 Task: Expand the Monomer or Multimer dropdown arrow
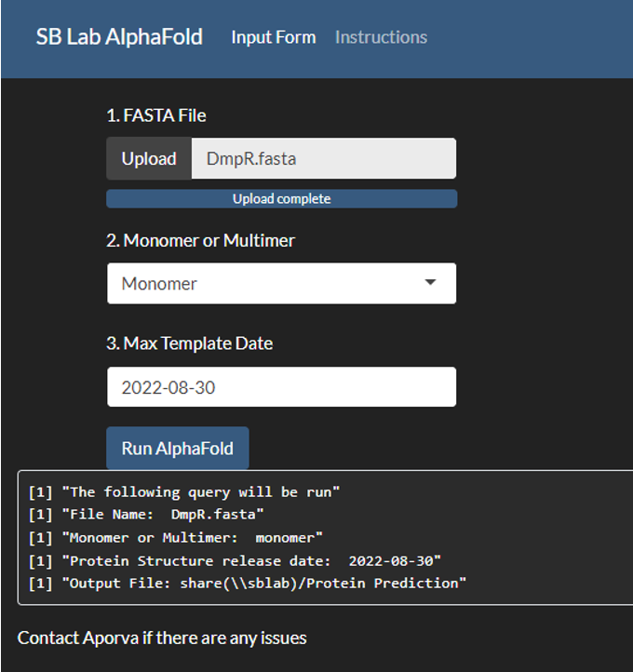[430, 283]
